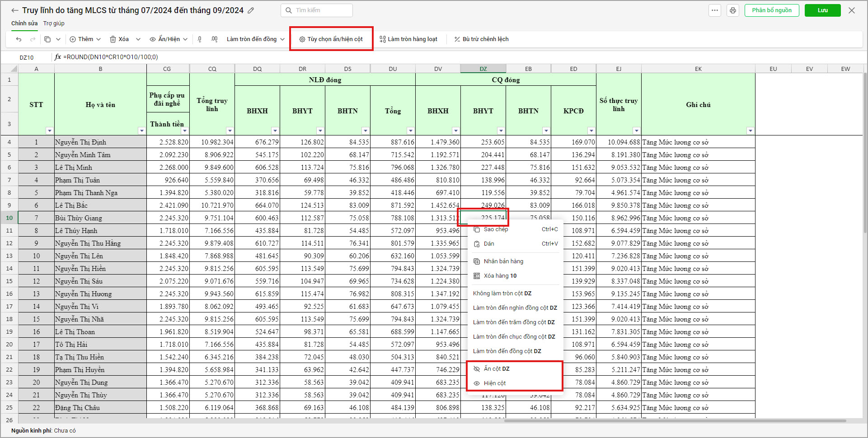Open the Thêm dropdown
Screen dimensions: 868x438
click(85, 39)
